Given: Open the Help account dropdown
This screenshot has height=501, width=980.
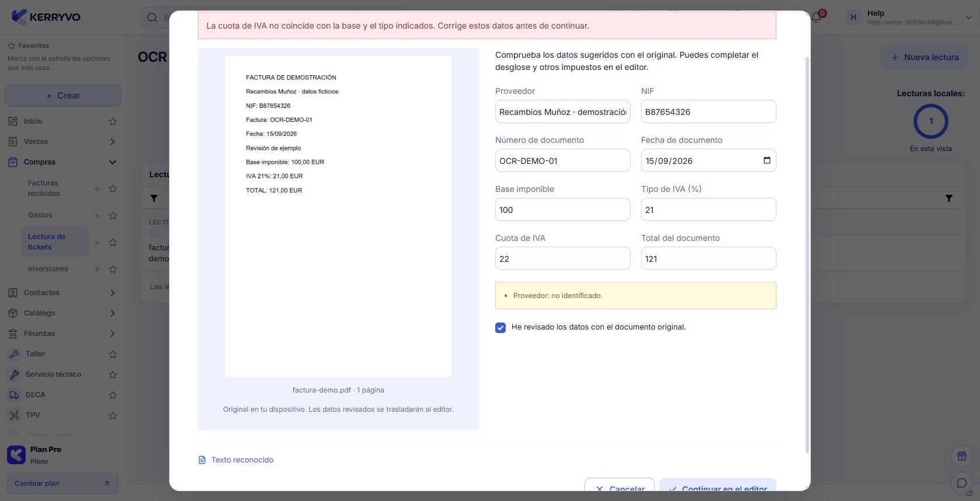Looking at the screenshot, I should pos(909,17).
